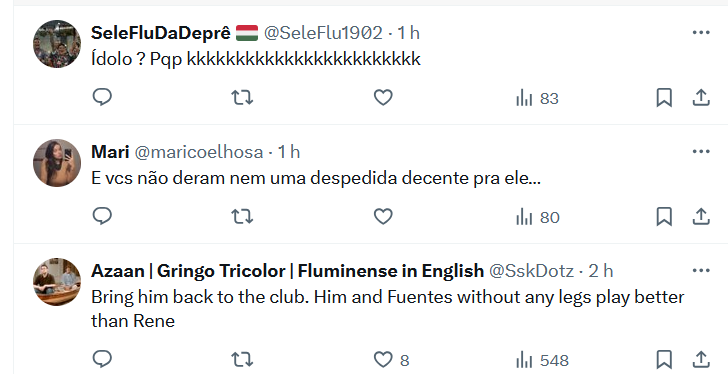Image resolution: width=728 pixels, height=374 pixels.
Task: View analytics showing 83 views
Action: coord(537,98)
